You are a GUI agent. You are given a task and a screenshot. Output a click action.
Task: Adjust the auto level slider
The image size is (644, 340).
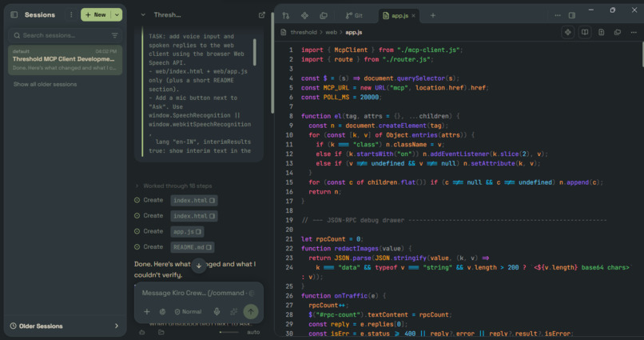[229, 332]
